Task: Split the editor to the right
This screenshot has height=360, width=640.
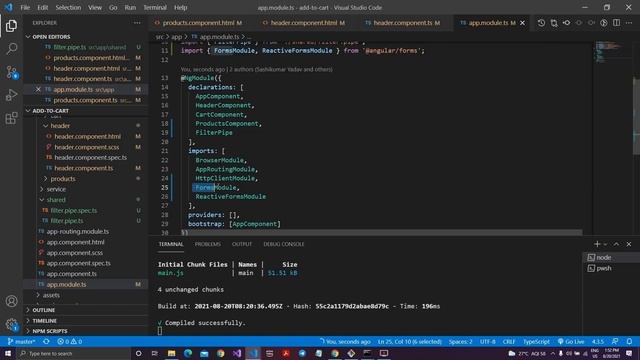Action: click(616, 23)
